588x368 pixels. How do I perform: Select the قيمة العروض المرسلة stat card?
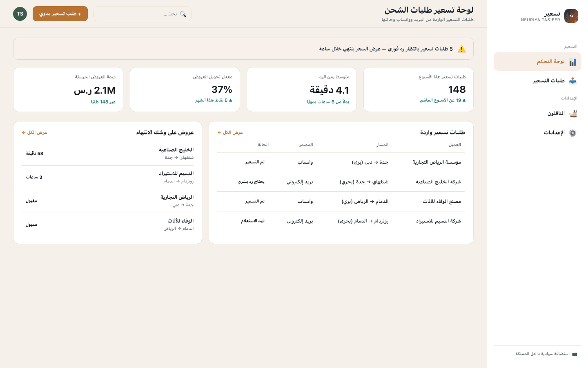pyautogui.click(x=68, y=90)
